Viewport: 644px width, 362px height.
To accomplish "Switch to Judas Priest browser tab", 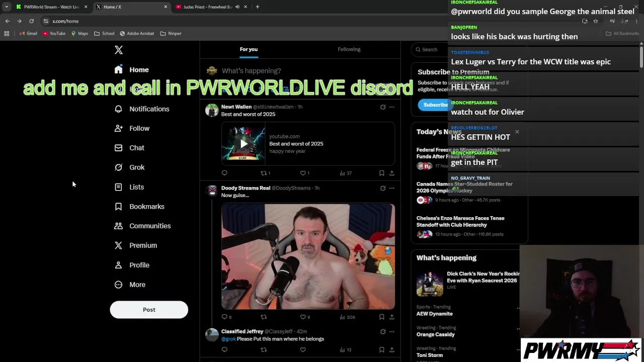I will 207,7.
